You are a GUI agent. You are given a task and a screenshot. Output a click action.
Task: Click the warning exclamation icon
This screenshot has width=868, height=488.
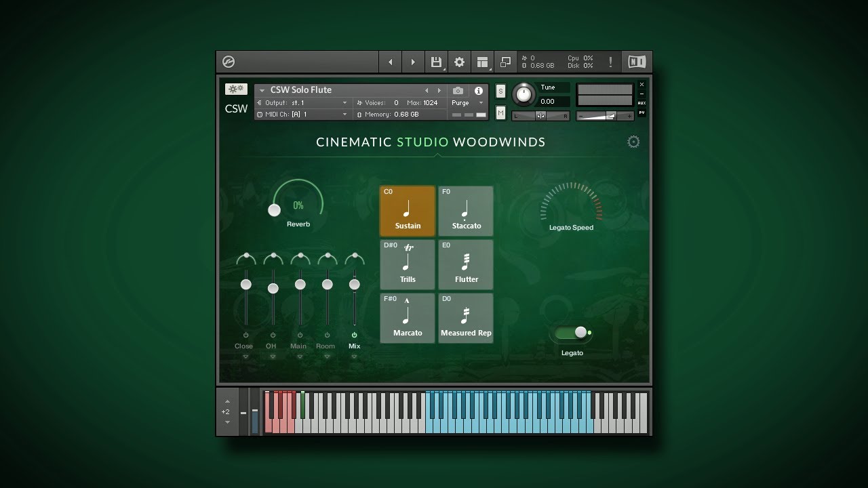point(610,62)
